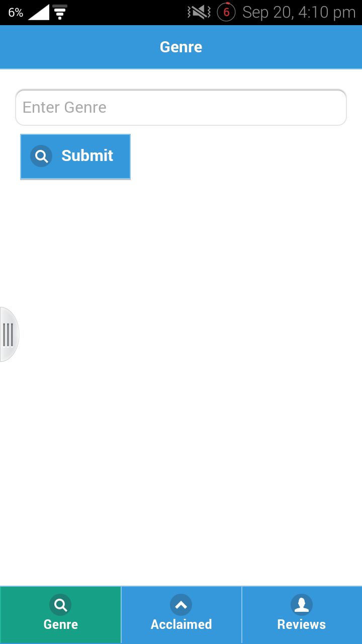362x644 pixels.
Task: Tap the red circled 6 status icon
Action: pyautogui.click(x=226, y=12)
